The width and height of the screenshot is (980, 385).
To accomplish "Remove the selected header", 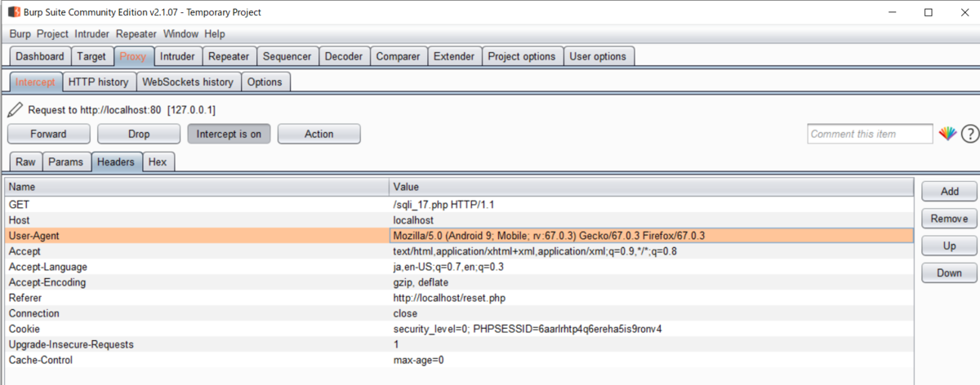I will tap(949, 219).
